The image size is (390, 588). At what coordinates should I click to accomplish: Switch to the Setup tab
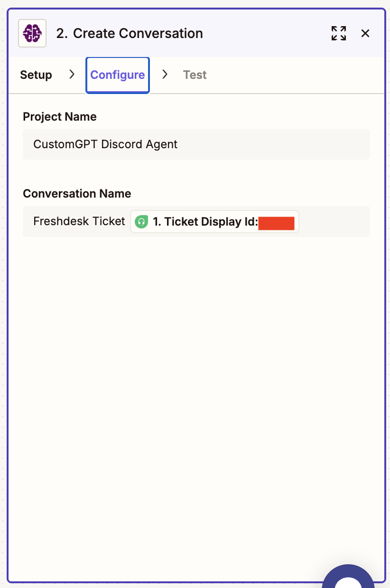tap(36, 75)
